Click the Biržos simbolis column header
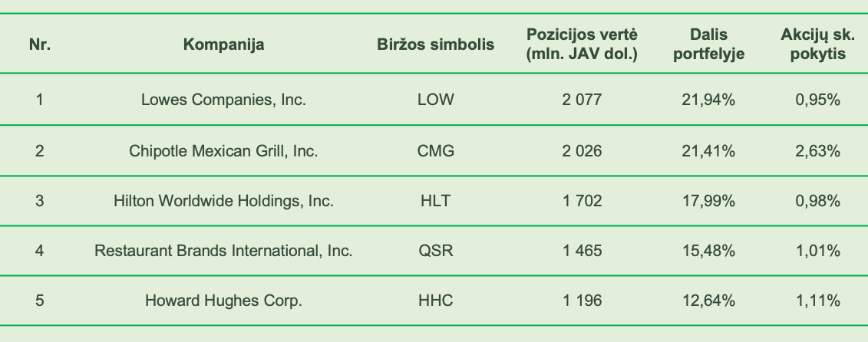868x342 pixels. pyautogui.click(x=436, y=44)
